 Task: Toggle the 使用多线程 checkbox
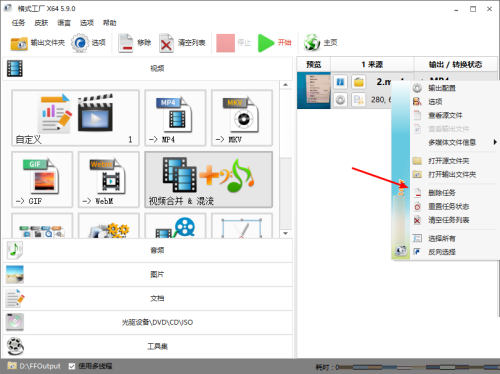pos(72,366)
